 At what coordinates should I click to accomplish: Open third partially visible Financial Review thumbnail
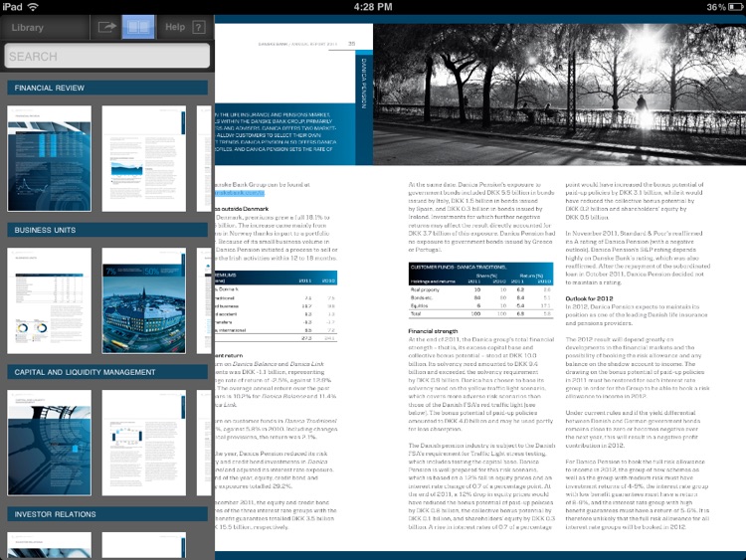click(204, 158)
